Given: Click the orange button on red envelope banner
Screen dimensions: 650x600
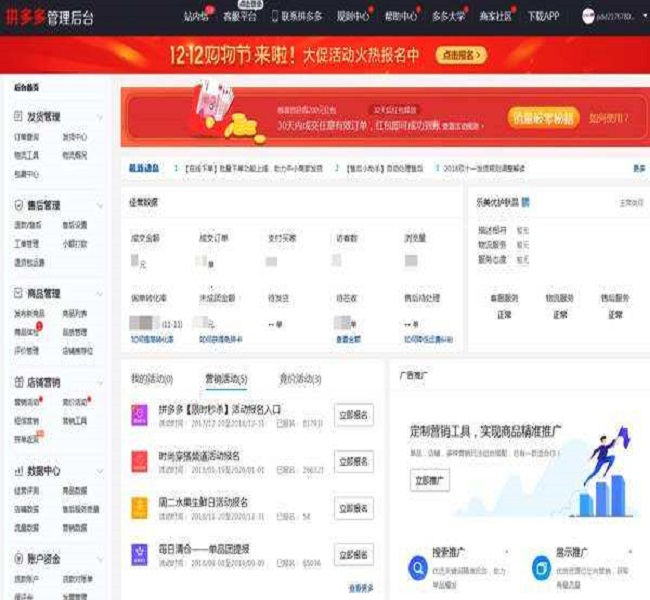Looking at the screenshot, I should point(543,118).
